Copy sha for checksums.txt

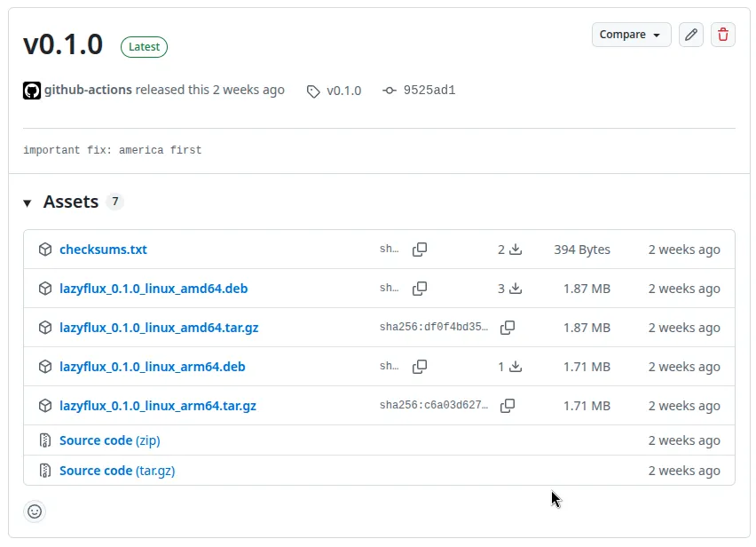click(420, 250)
